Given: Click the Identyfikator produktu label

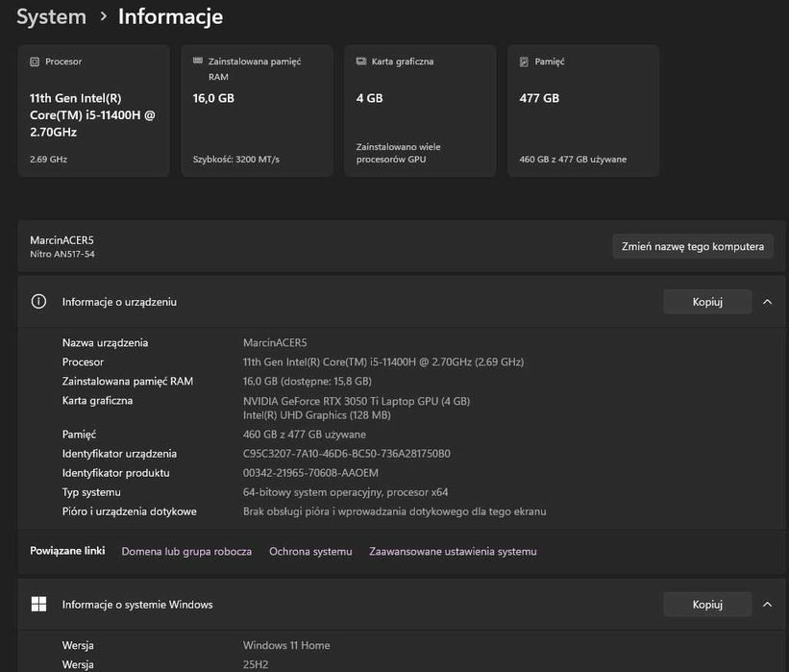Looking at the screenshot, I should [115, 473].
